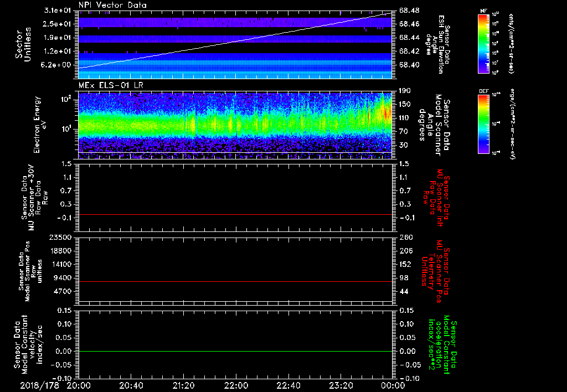Click the 22:40 time axis label
The width and height of the screenshot is (567, 392).
289,385
